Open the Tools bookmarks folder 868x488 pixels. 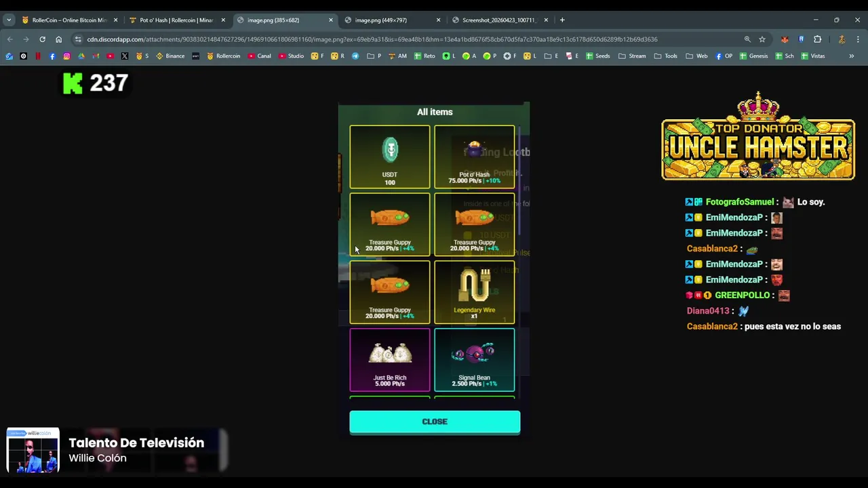click(x=665, y=56)
